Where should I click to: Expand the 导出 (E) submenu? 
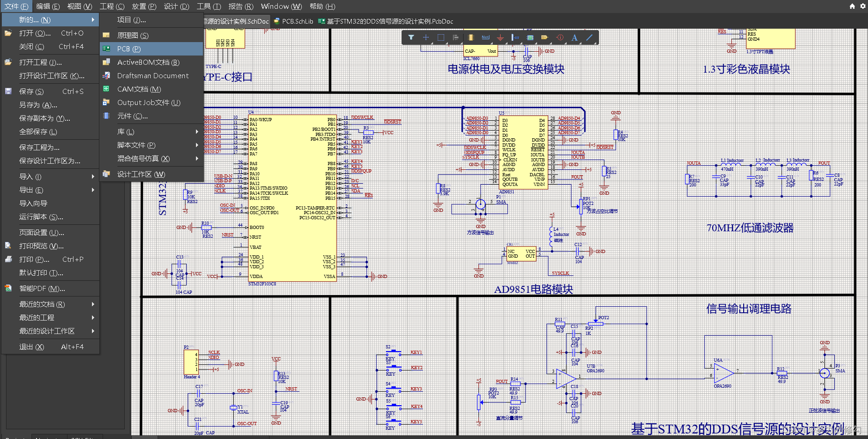(50, 190)
